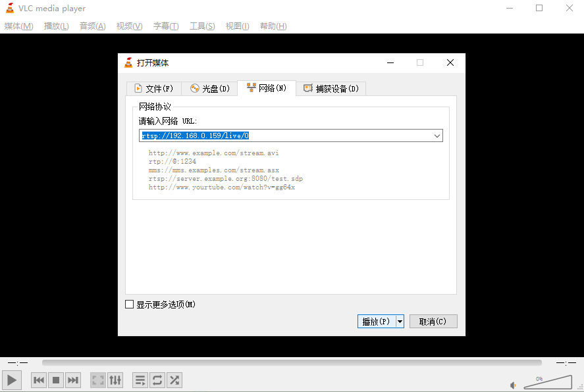Click the example http://www.example.com/stream.avi

coord(213,153)
